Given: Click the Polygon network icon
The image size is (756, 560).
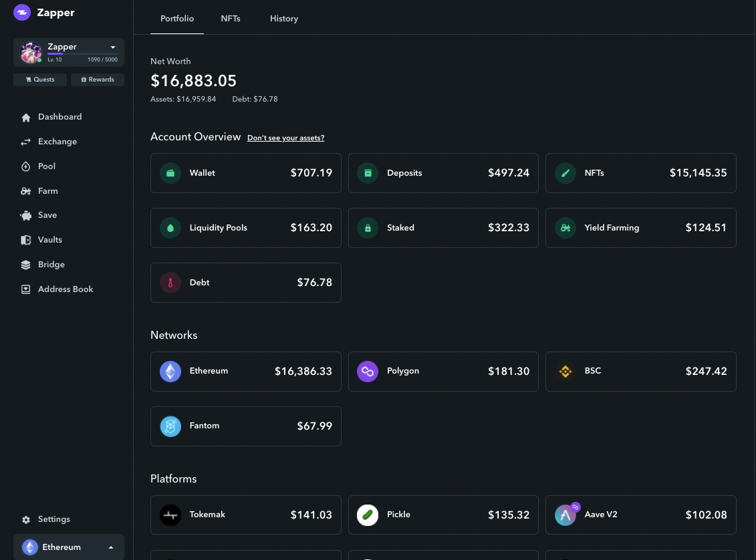Looking at the screenshot, I should (x=368, y=372).
